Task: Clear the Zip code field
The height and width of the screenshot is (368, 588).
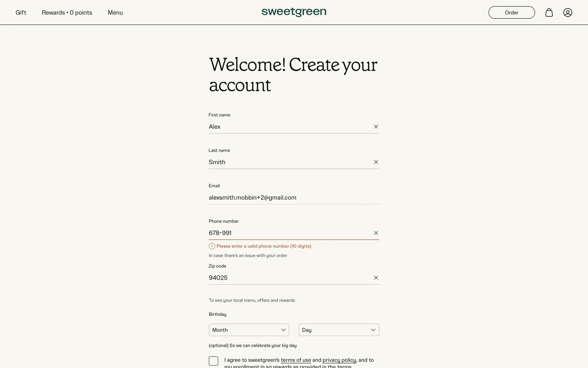Action: pos(376,278)
